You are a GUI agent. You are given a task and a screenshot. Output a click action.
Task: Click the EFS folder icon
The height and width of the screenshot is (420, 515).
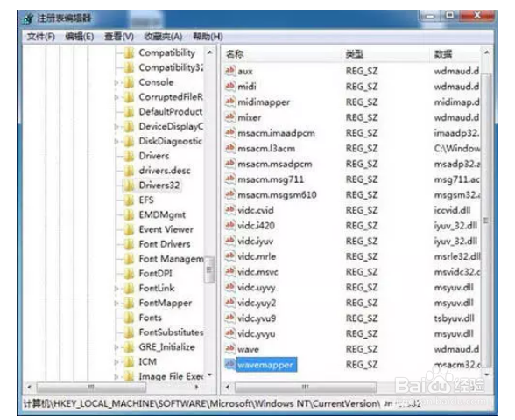(129, 199)
